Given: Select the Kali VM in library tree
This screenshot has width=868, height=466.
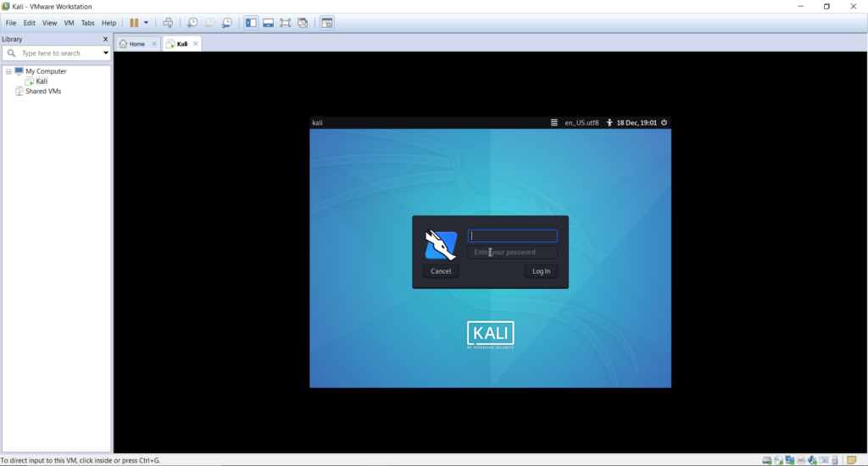Looking at the screenshot, I should coord(42,81).
